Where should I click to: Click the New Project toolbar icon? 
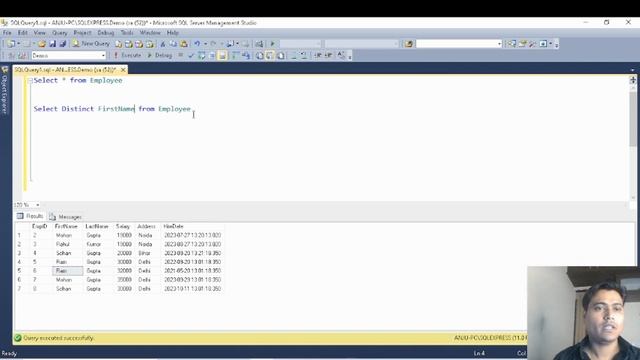(x=11, y=44)
